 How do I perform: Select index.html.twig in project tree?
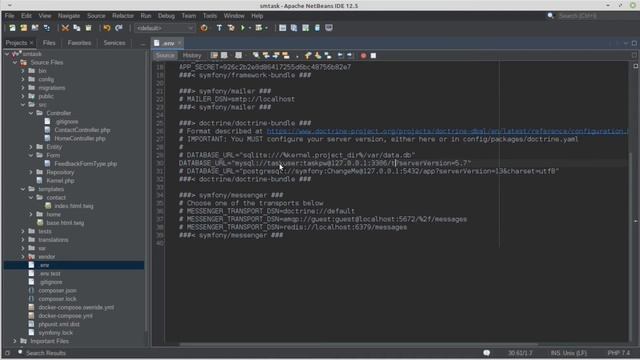[x=73, y=206]
